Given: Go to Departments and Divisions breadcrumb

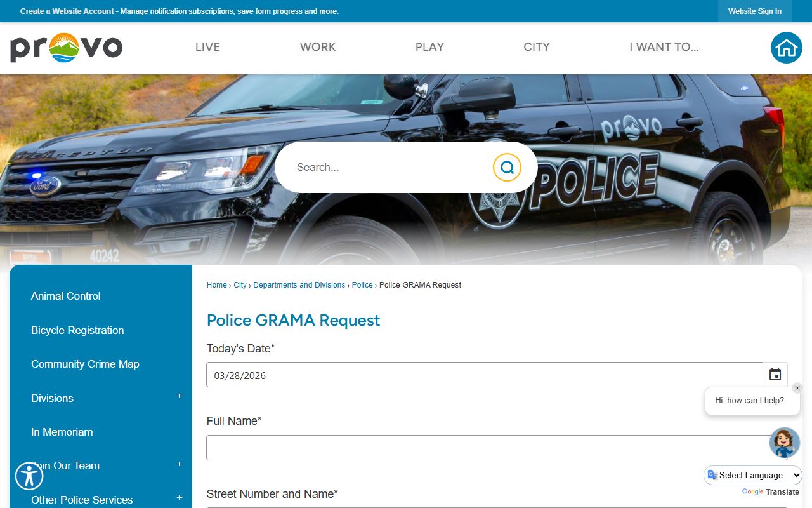Looking at the screenshot, I should tap(299, 285).
